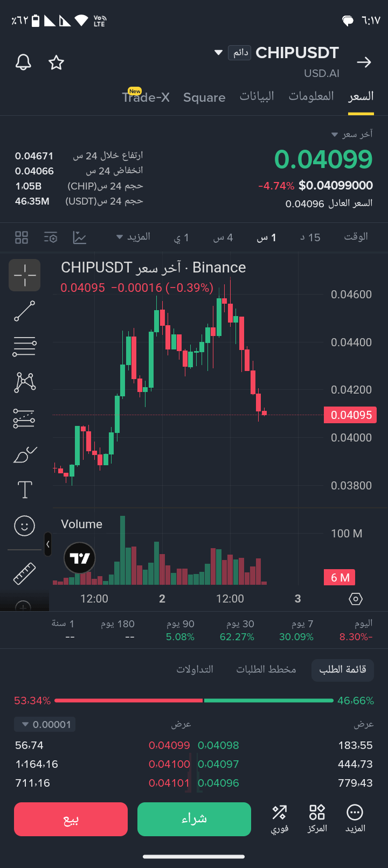388x868 pixels.
Task: Switch to the Square tab
Action: pyautogui.click(x=204, y=97)
